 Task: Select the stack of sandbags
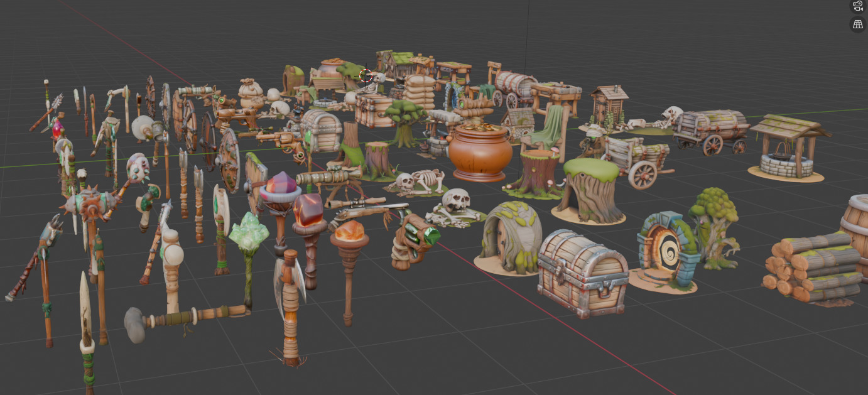(419, 92)
